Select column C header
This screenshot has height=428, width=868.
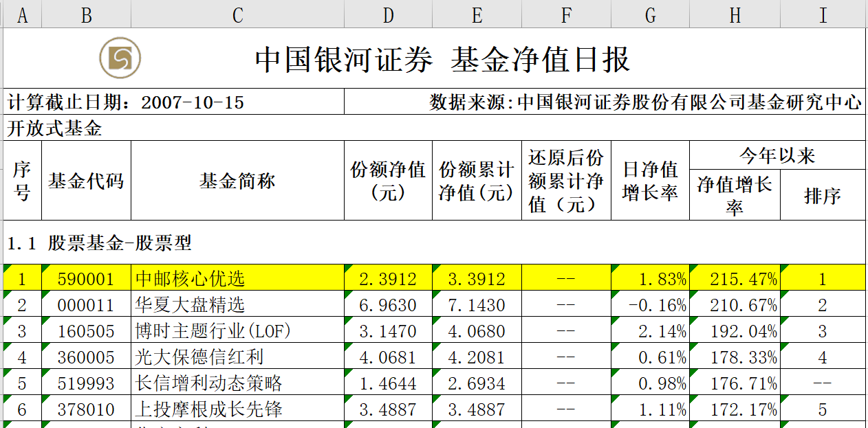click(x=237, y=14)
